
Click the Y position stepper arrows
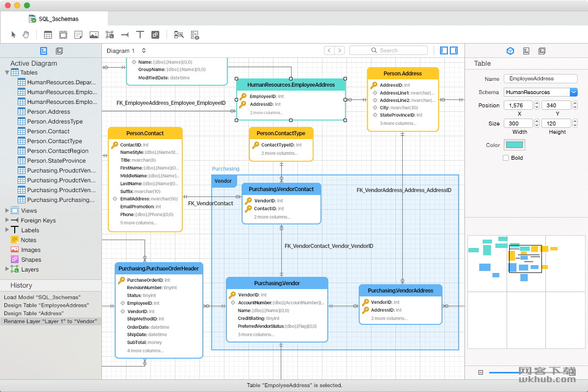pyautogui.click(x=575, y=105)
